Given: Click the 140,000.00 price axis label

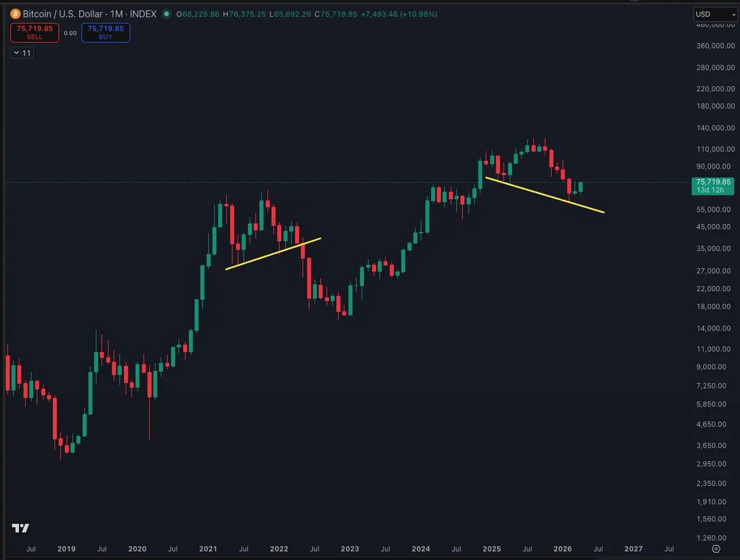Looking at the screenshot, I should coord(715,128).
